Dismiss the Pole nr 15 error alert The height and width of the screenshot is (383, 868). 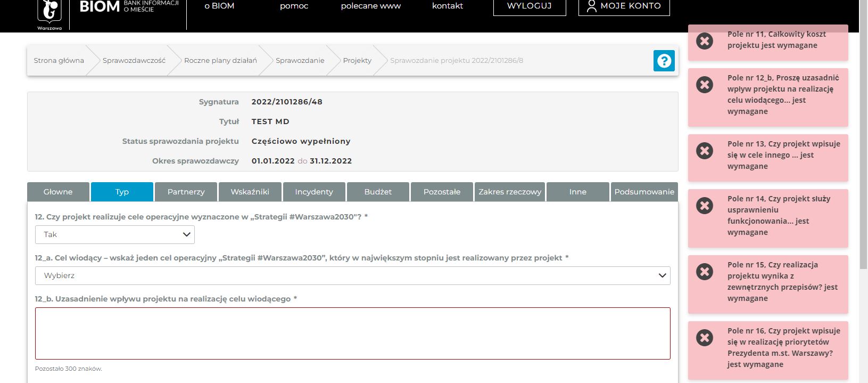coord(705,272)
